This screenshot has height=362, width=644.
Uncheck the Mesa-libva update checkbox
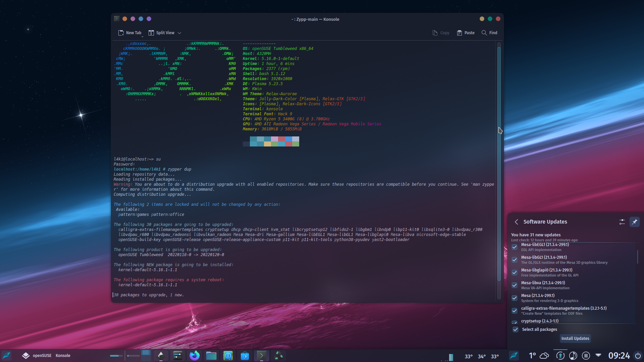point(515,285)
